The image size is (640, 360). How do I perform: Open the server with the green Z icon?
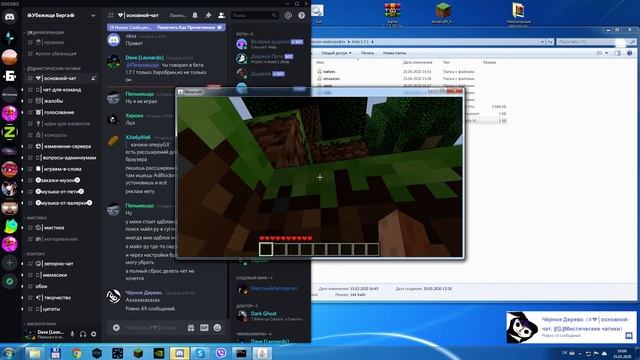[x=9, y=132]
